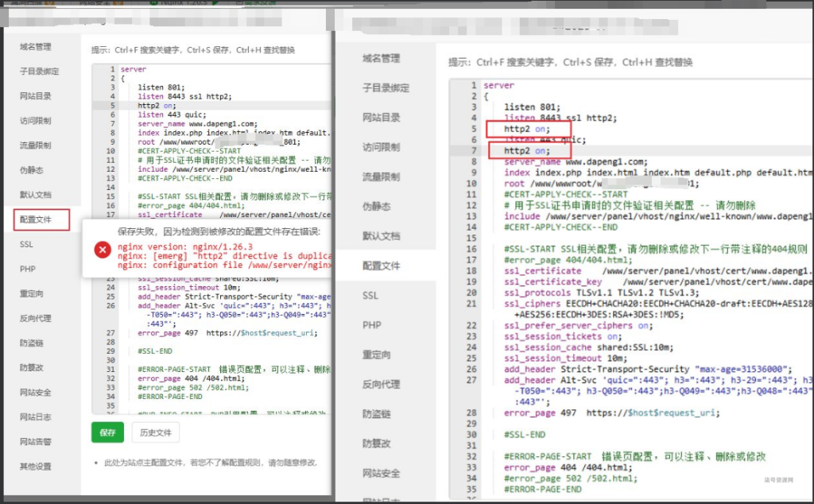
Task: Select 网站安全 in the right panel sidebar
Action: tap(382, 473)
